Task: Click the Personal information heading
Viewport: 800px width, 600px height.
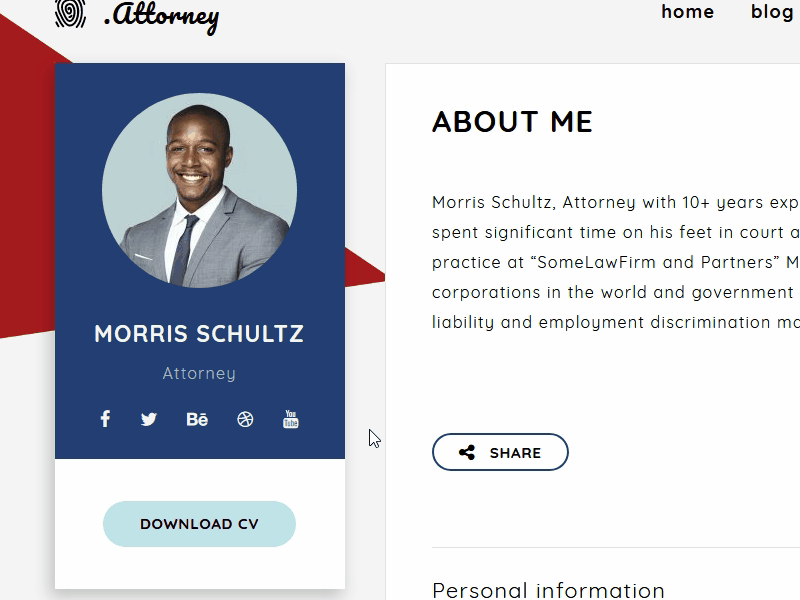Action: click(x=548, y=590)
